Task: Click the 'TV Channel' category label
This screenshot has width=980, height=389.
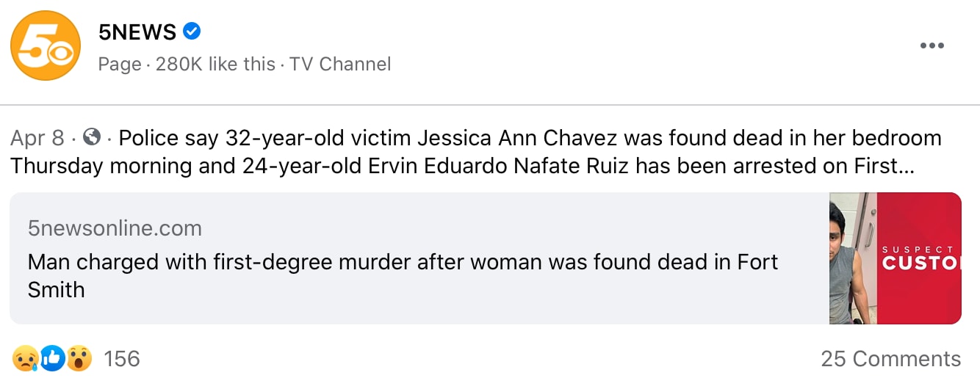Action: [340, 65]
